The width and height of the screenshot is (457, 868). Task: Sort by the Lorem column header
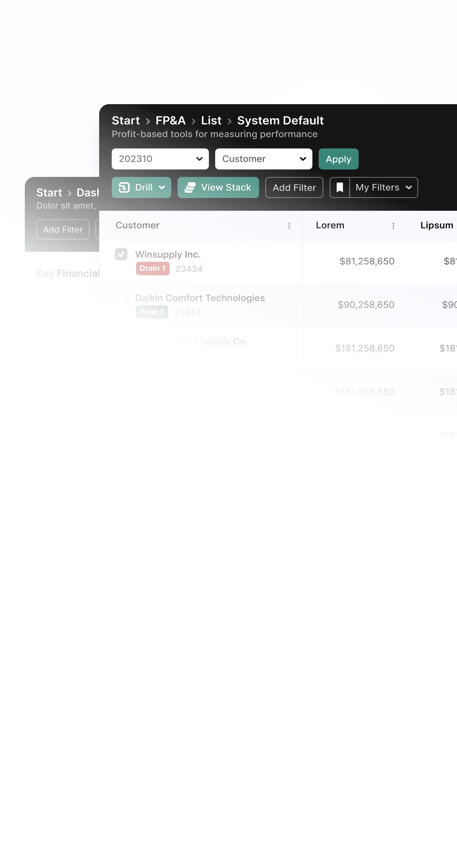point(330,225)
